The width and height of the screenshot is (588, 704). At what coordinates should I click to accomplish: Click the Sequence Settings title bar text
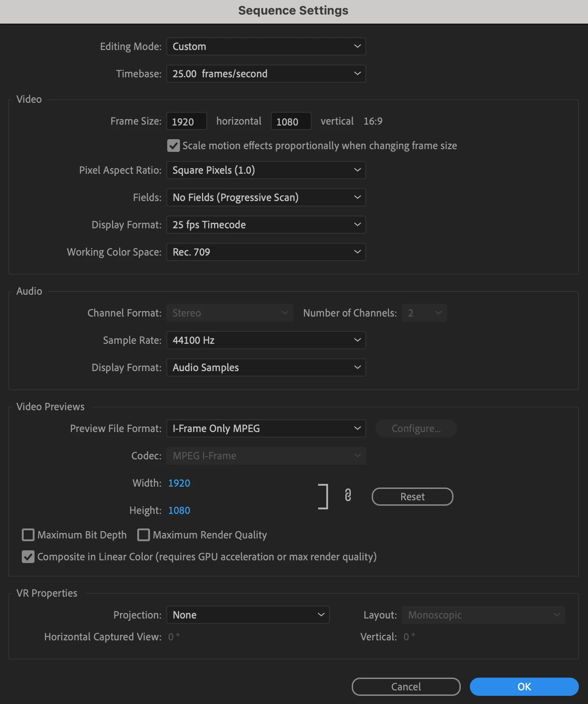point(294,10)
